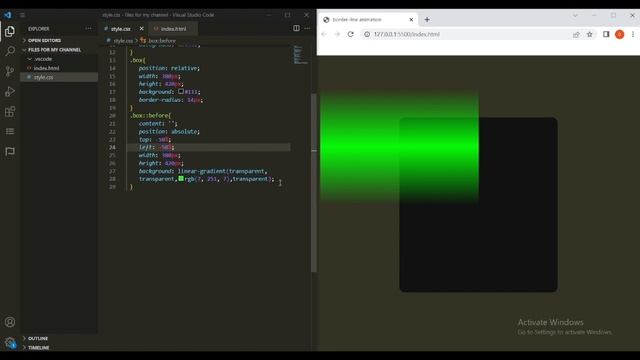
Task: Open the green rgb color swatch
Action: [x=181, y=179]
